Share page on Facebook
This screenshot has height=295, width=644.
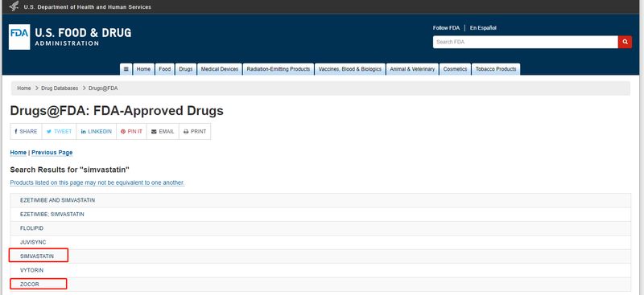pyautogui.click(x=26, y=132)
